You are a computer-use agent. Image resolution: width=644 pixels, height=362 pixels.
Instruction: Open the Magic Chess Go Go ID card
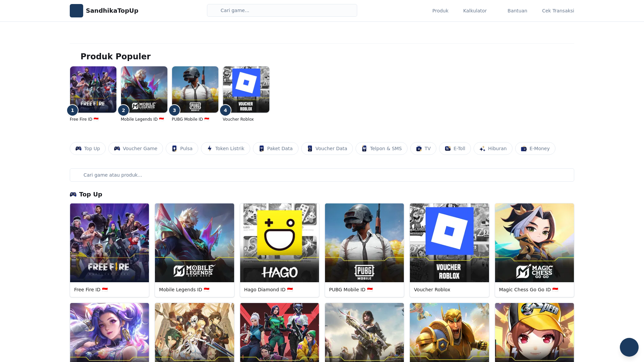tap(534, 250)
